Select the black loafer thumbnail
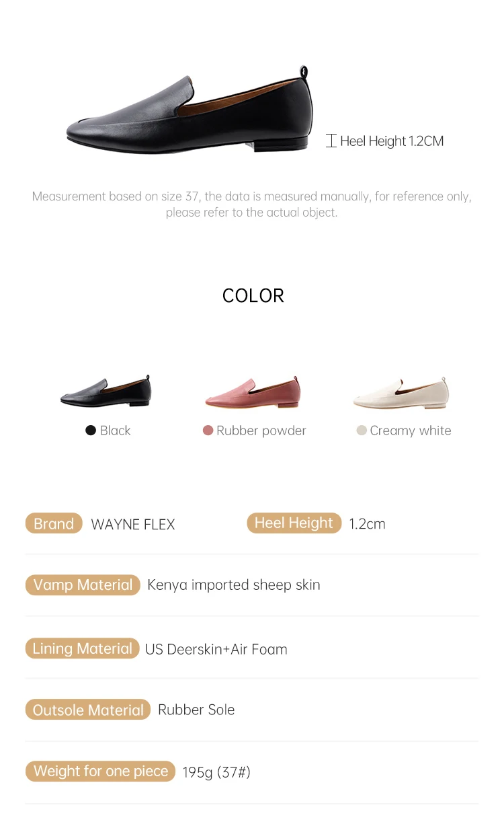 click(106, 391)
